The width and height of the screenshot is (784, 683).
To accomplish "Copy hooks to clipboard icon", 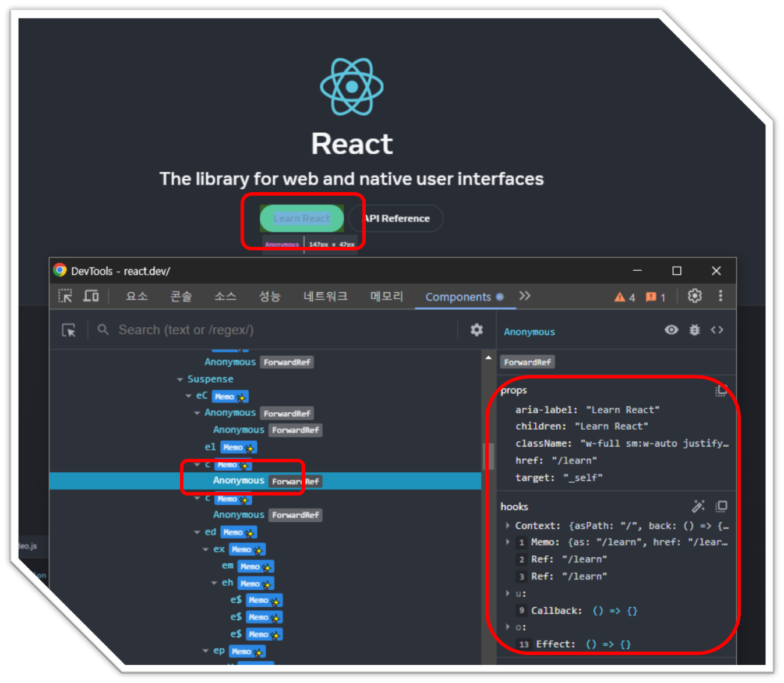I will coord(721,507).
